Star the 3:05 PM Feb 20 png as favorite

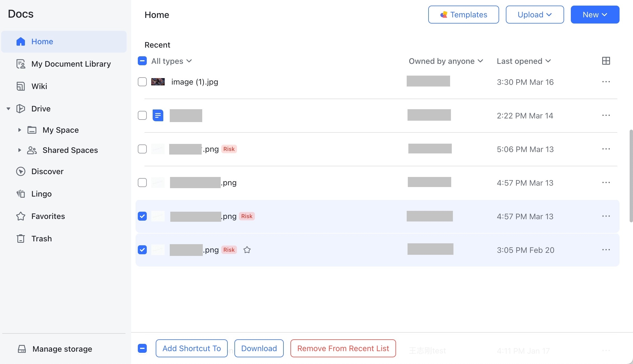tap(247, 250)
